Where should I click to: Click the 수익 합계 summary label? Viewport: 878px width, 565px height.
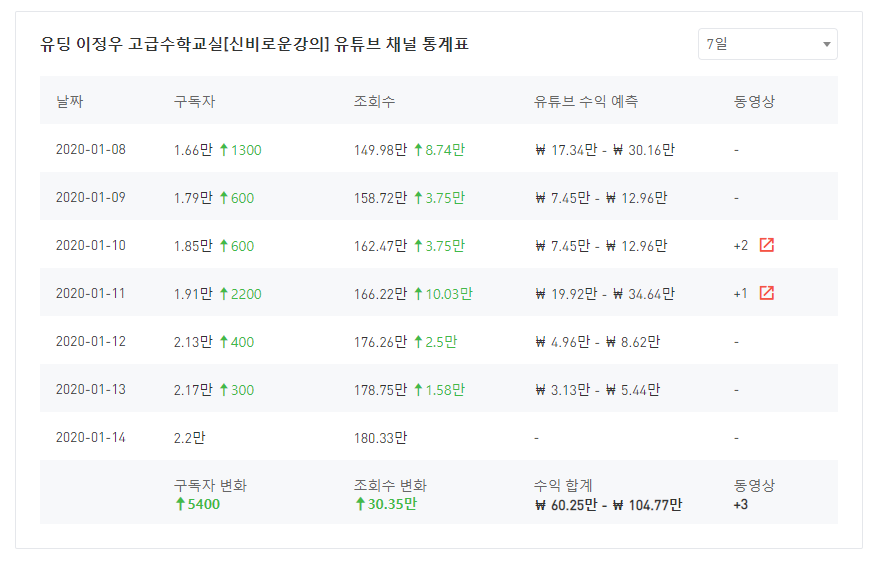point(563,485)
